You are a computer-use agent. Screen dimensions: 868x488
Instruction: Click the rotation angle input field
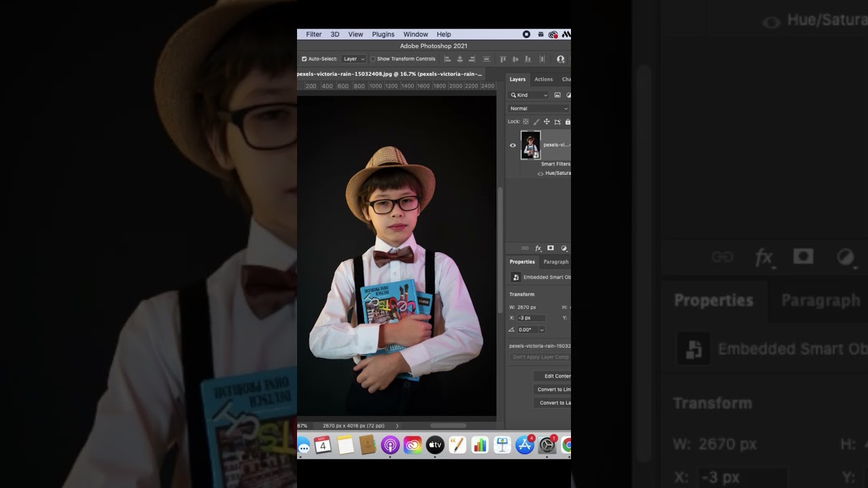pos(527,329)
